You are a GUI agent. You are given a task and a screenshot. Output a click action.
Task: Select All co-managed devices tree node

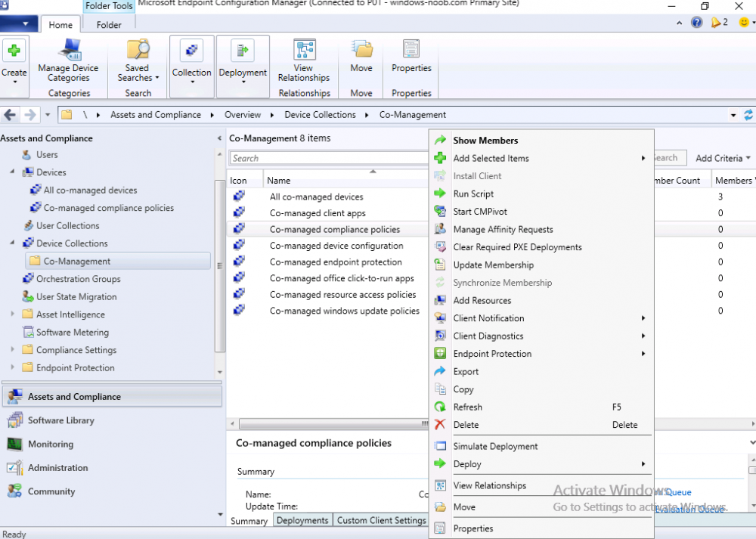tap(90, 190)
